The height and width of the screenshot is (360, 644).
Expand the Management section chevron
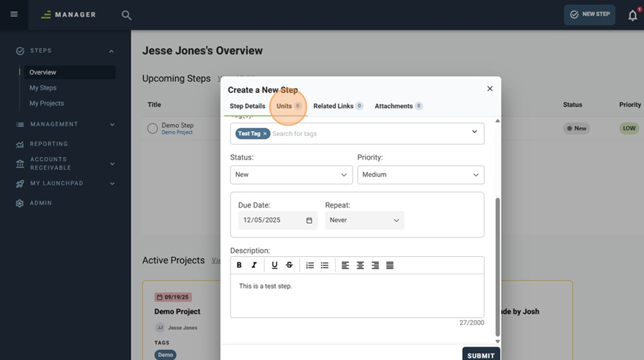click(x=112, y=125)
